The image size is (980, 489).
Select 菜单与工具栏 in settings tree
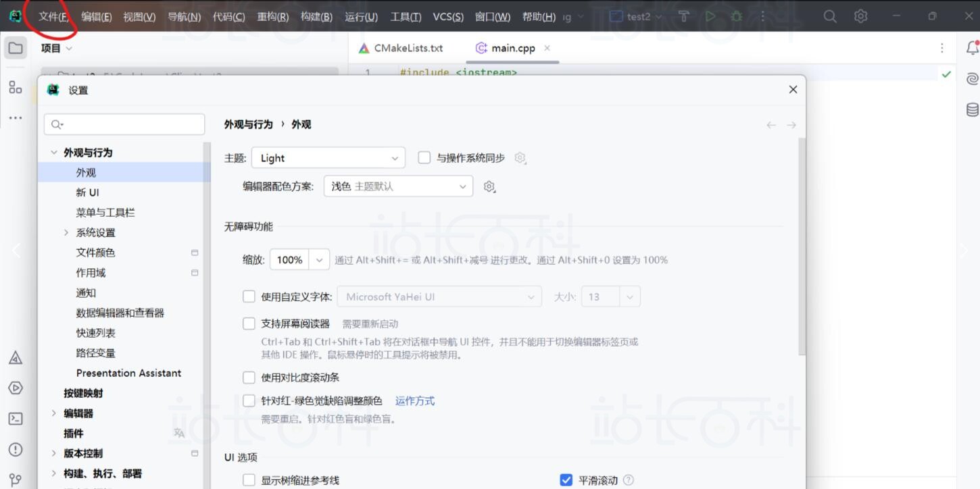pyautogui.click(x=105, y=212)
